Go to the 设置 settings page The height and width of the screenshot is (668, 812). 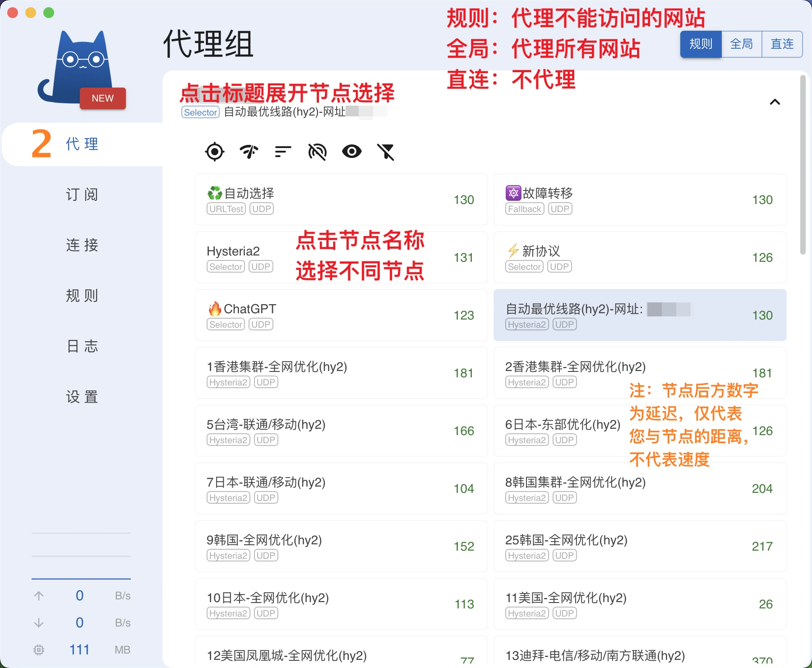(82, 397)
